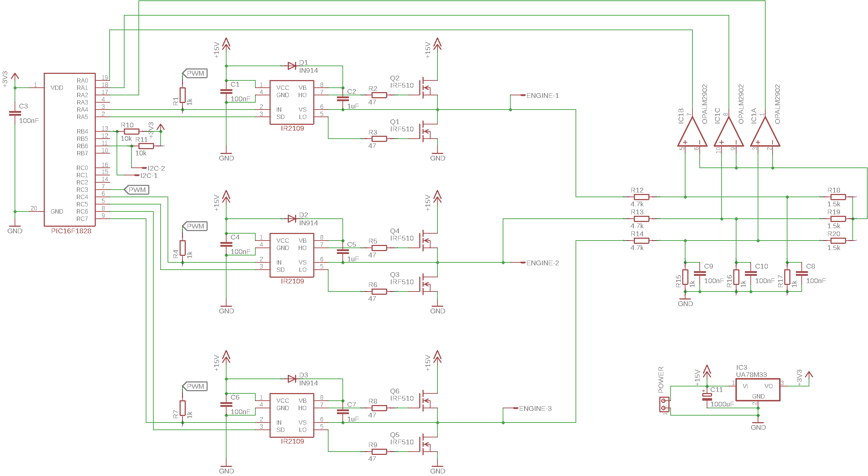868x476 pixels.
Task: Select the PIC16F1828 microcontroller block
Action: pyautogui.click(x=70, y=150)
